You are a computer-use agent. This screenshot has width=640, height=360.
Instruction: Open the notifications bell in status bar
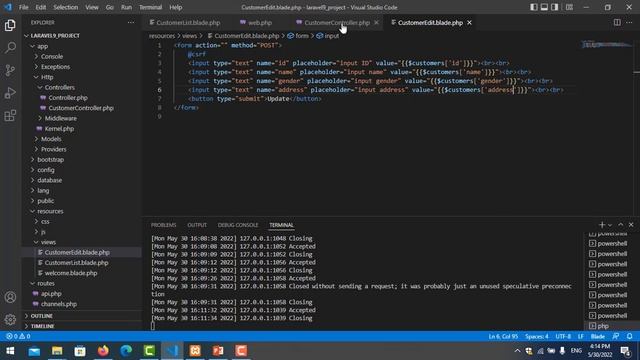click(x=629, y=336)
